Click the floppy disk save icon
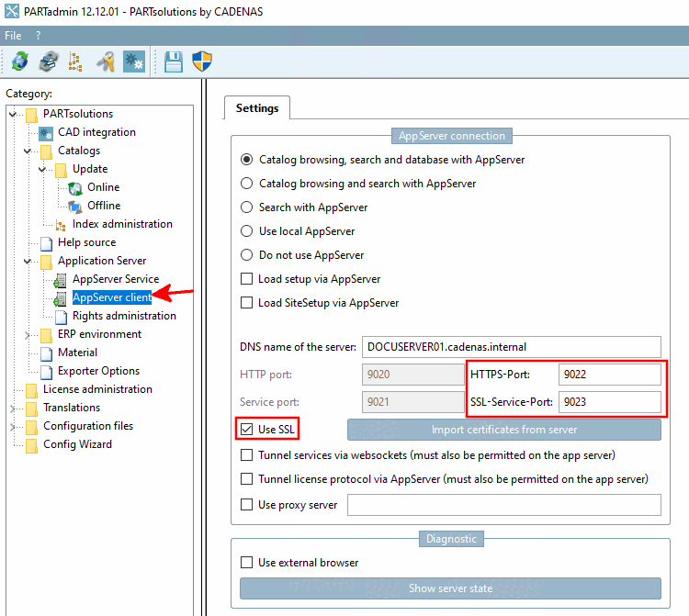Image resolution: width=689 pixels, height=616 pixels. click(x=174, y=62)
